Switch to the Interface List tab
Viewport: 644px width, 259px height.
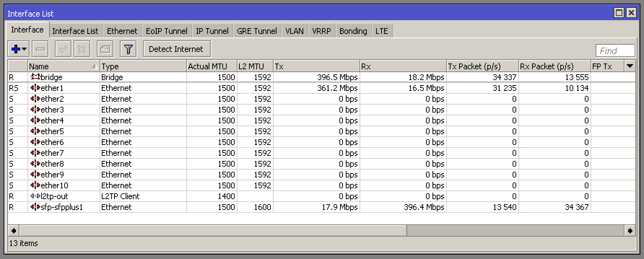click(75, 31)
